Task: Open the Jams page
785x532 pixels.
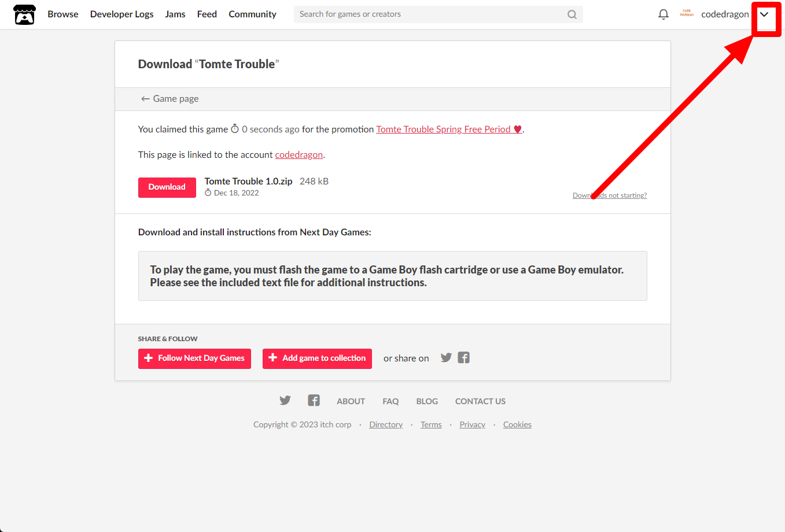Action: (175, 14)
